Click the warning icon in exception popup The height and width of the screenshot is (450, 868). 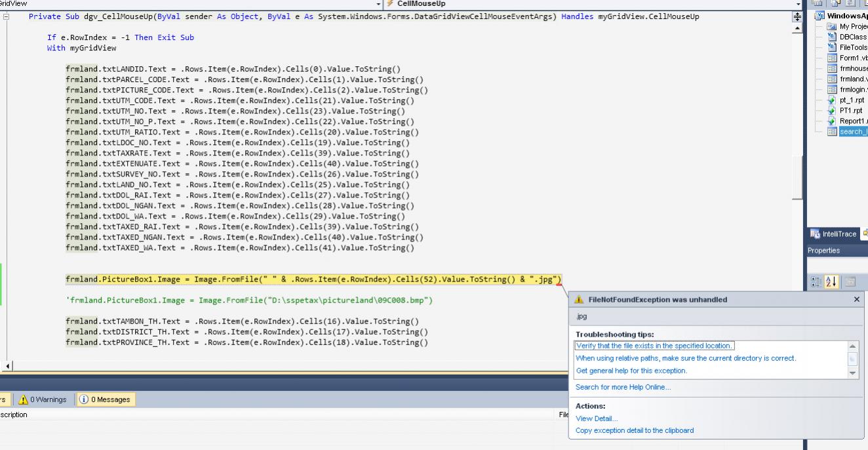579,300
